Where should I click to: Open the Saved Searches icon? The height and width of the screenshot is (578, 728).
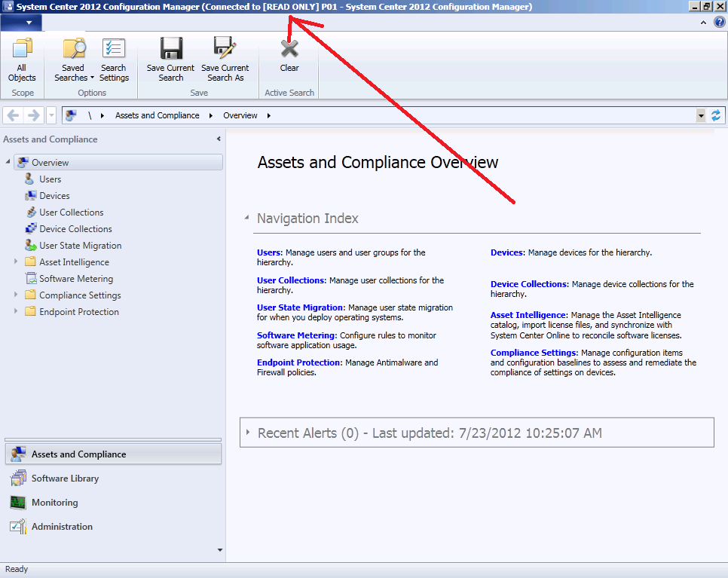[x=75, y=48]
